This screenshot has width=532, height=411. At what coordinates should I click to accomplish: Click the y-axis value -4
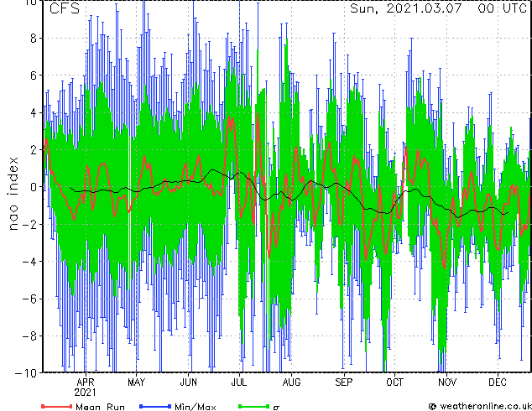[29, 262]
